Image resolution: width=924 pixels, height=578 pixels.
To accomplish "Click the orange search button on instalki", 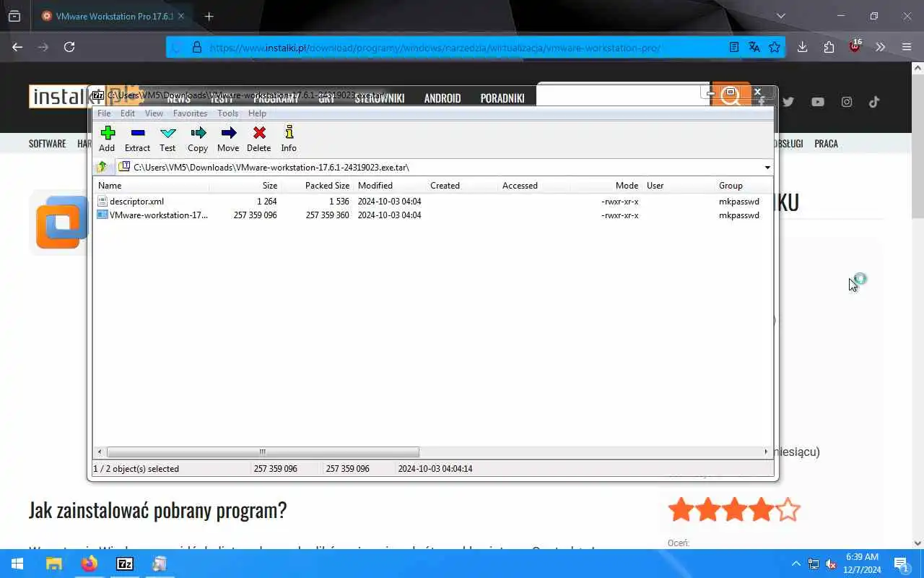I will point(731,96).
